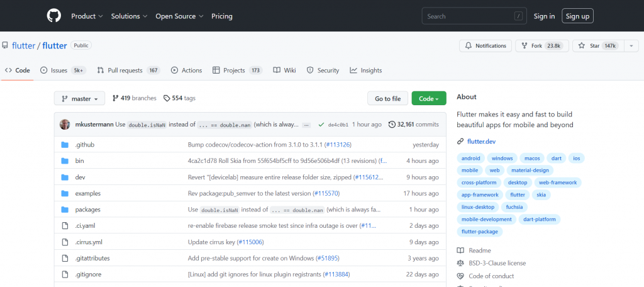This screenshot has width=644, height=287.
Task: Click the link icon beside flutter.dev
Action: 460,142
